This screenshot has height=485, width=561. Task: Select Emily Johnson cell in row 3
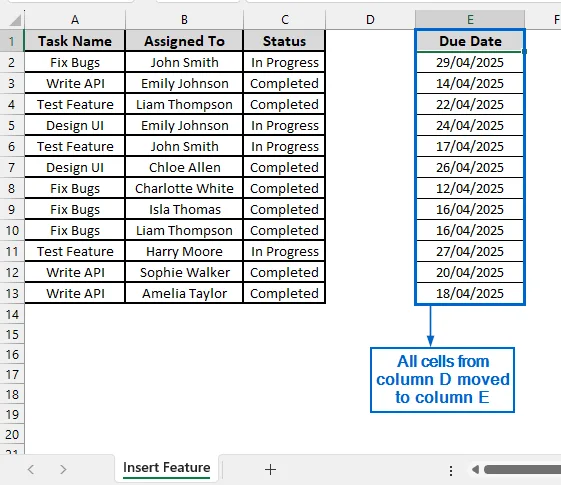pos(184,83)
